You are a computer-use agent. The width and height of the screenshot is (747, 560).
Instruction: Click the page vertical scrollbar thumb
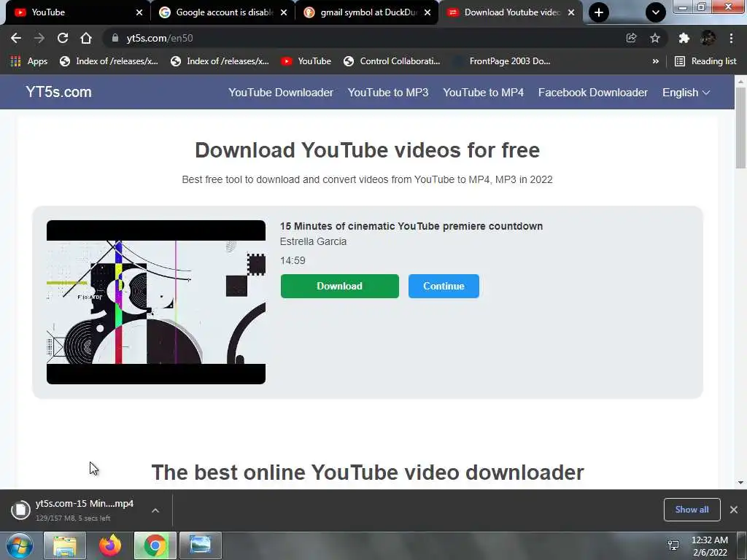(740, 128)
